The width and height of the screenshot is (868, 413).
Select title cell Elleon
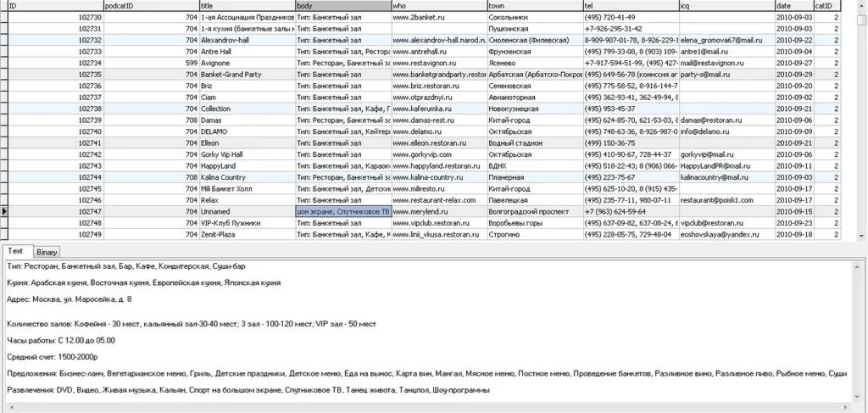click(247, 142)
